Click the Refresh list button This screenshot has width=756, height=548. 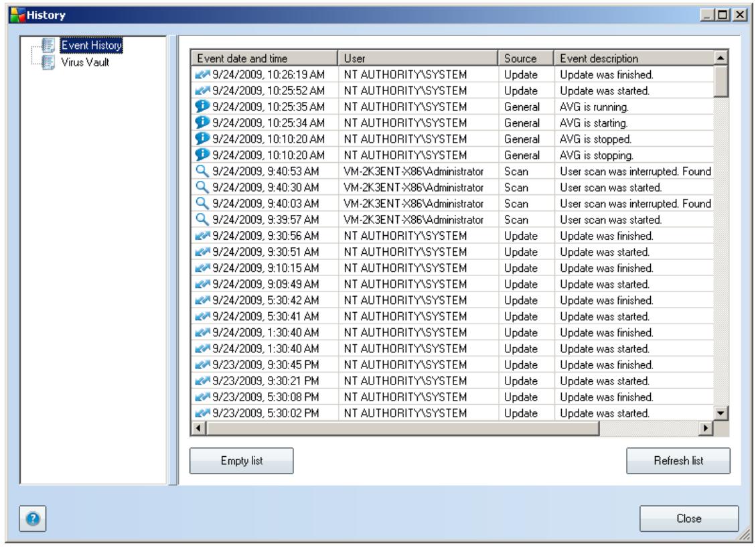(678, 461)
